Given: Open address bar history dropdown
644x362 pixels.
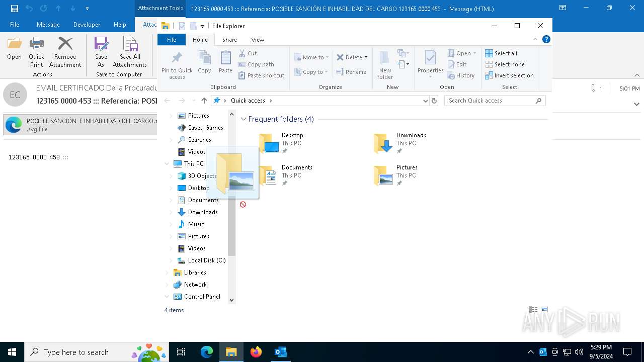Looking at the screenshot, I should pos(426,101).
